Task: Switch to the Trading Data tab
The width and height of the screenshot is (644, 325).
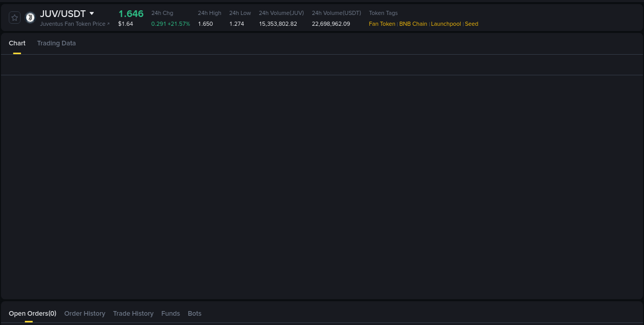Action: pos(56,43)
